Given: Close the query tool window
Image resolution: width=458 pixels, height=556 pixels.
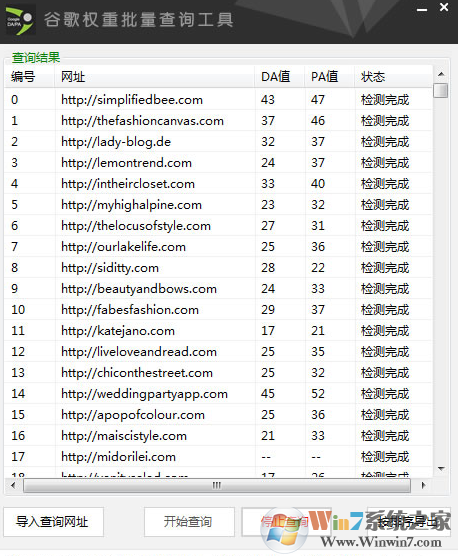Looking at the screenshot, I should [444, 7].
